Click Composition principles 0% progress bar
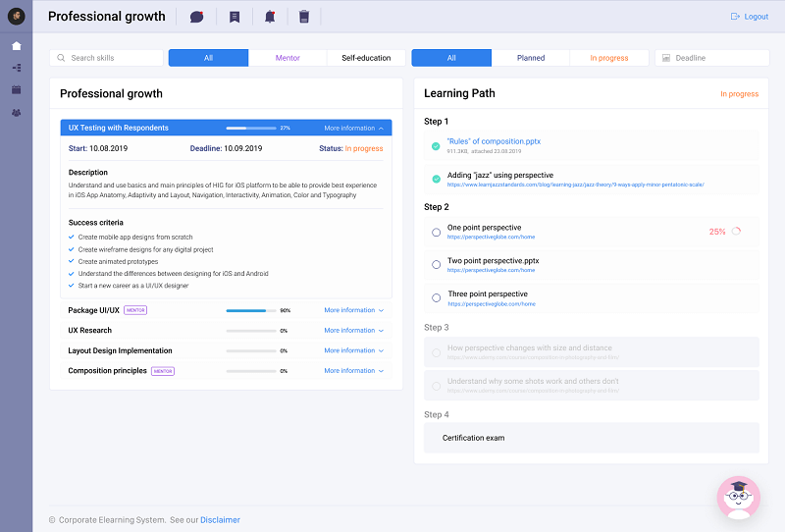The image size is (785, 532). [x=251, y=371]
